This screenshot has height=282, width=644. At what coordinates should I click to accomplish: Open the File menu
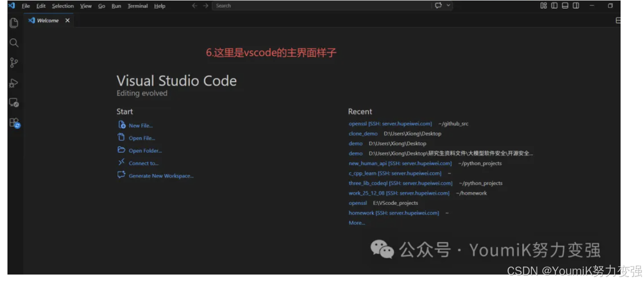coord(26,6)
